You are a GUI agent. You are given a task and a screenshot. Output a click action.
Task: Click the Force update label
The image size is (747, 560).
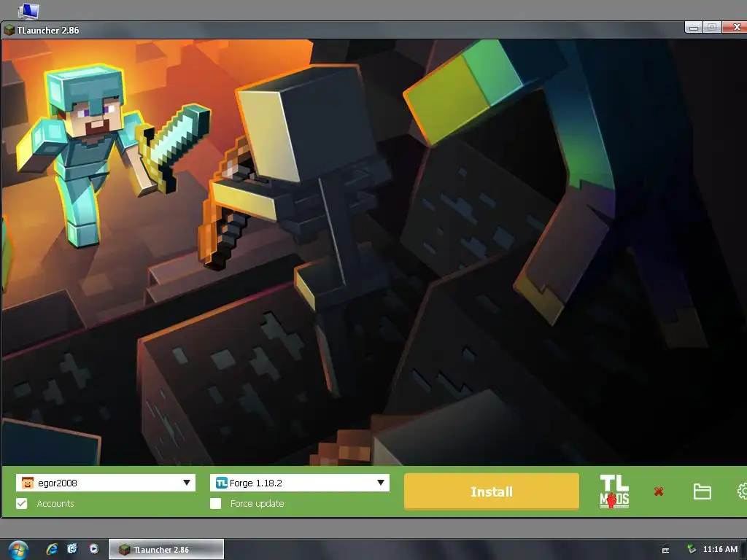(x=258, y=503)
